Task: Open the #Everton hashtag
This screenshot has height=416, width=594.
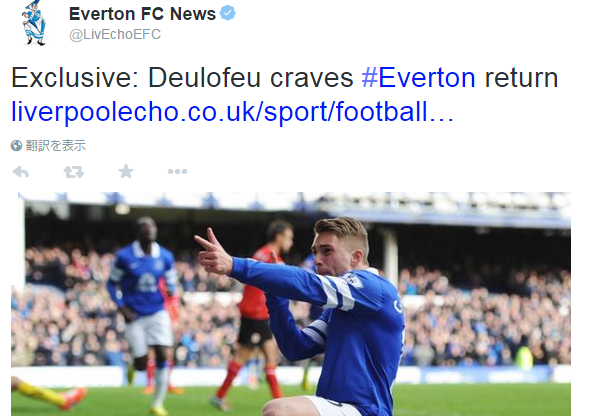Action: [418, 78]
